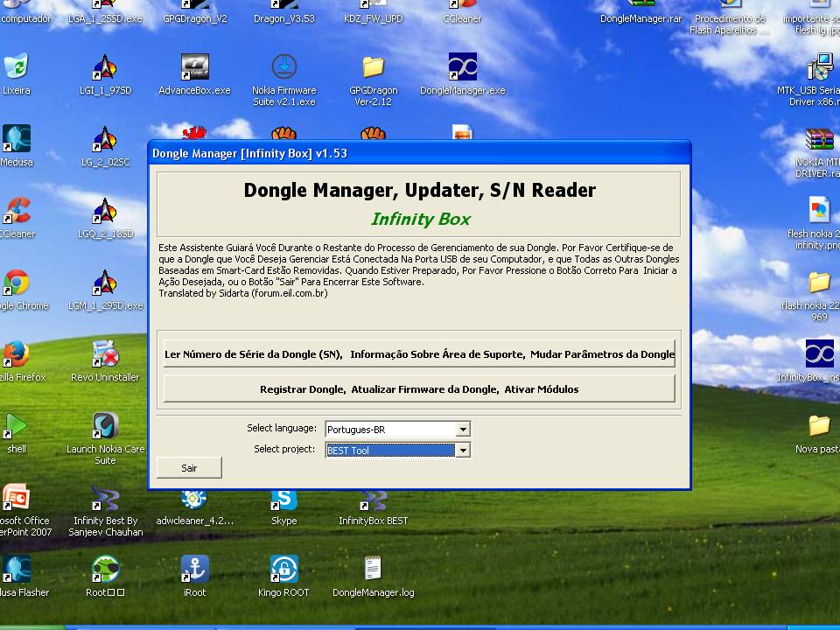
Task: Open Root app with frog icon
Action: point(105,569)
